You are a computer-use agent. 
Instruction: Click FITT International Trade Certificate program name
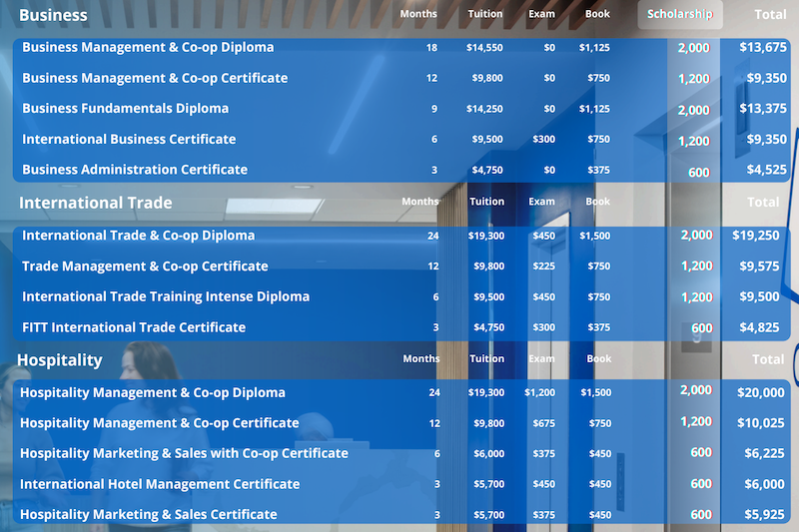[134, 327]
